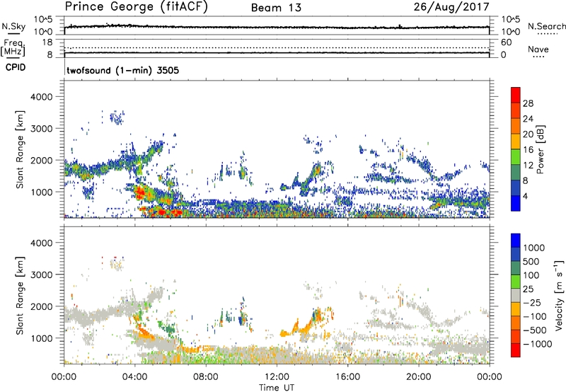Click the 3000 tick of the velocity panel
566x392 pixels.
[x=41, y=275]
